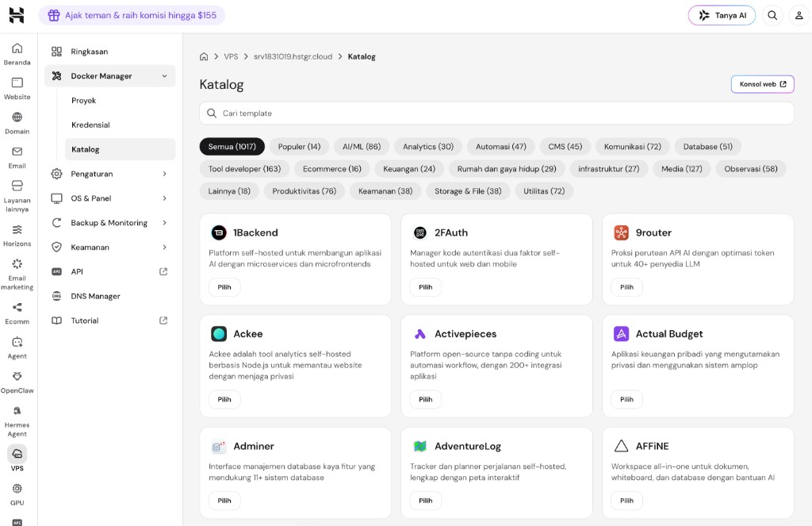This screenshot has width=812, height=526.
Task: Click the Activepieces app logo
Action: tap(420, 334)
